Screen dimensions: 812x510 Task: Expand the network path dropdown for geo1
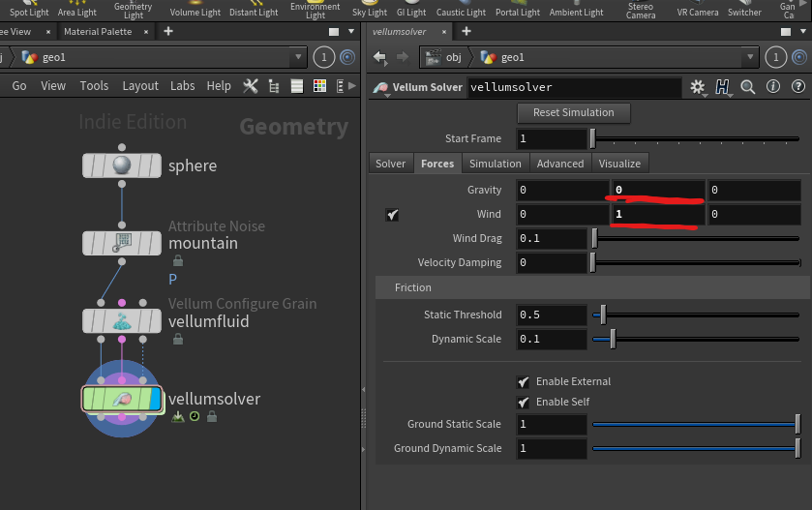tap(299, 58)
